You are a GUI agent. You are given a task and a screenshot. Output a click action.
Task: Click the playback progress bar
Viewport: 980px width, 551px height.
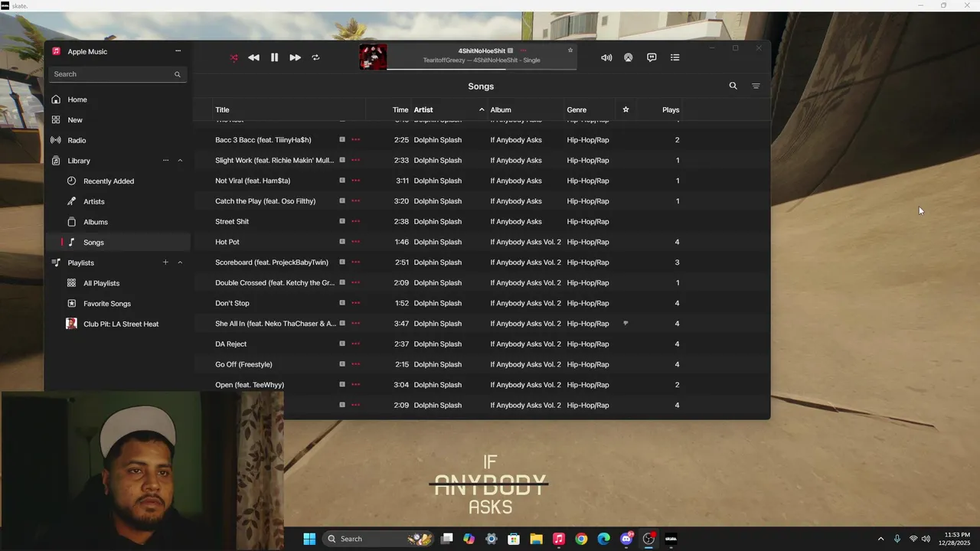click(x=482, y=70)
